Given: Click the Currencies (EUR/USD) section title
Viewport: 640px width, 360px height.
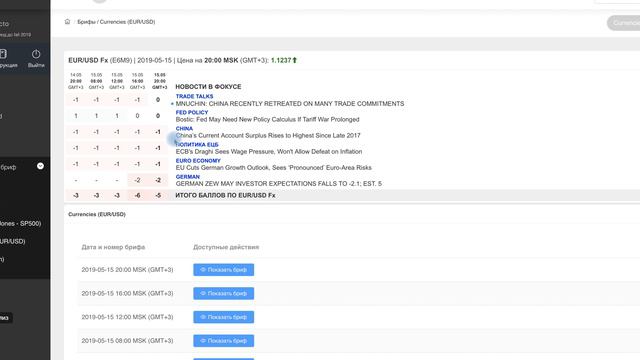Looking at the screenshot, I should pyautogui.click(x=97, y=214).
